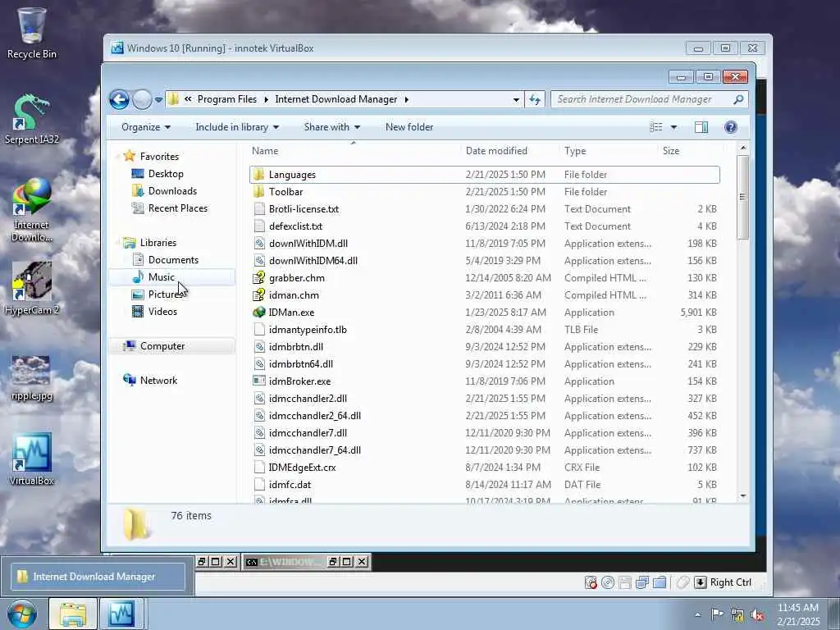Click VirtualBox button on the host taskbar
The height and width of the screenshot is (630, 840).
click(x=121, y=614)
